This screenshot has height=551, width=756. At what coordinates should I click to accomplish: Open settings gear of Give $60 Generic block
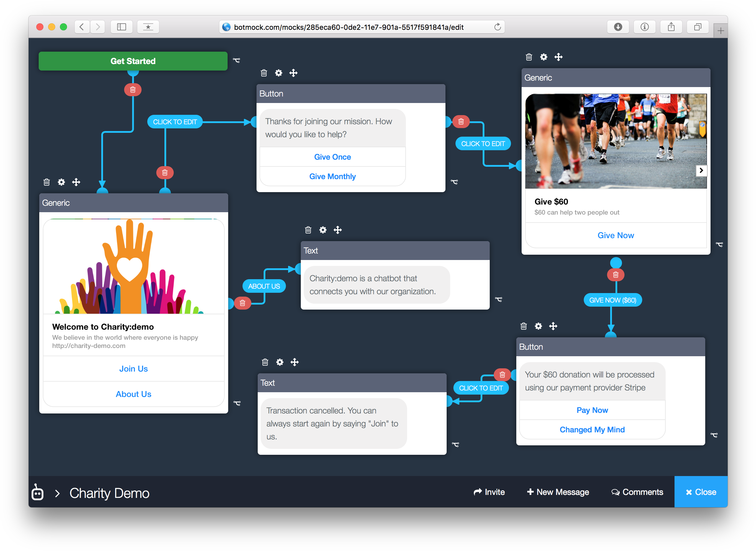[544, 57]
